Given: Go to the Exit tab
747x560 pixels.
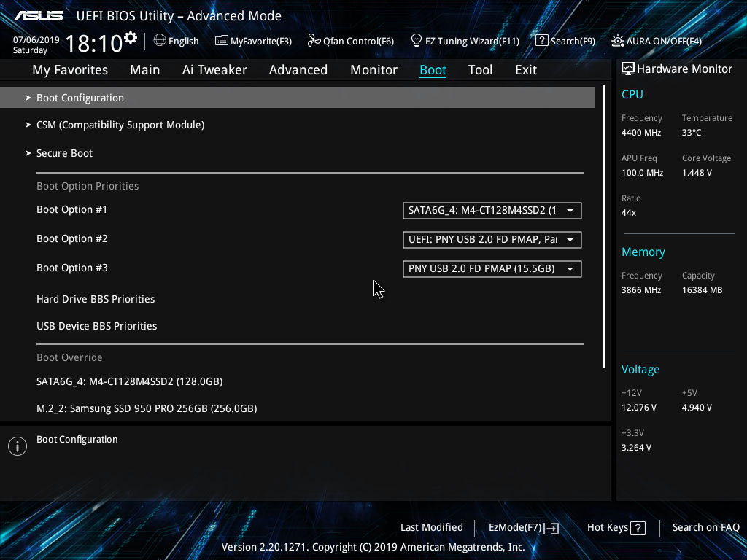Looking at the screenshot, I should 526,70.
